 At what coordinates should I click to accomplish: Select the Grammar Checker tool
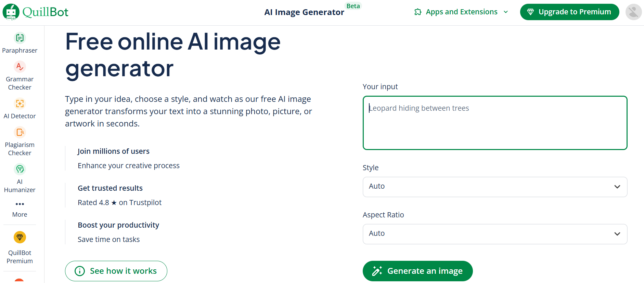[x=20, y=75]
